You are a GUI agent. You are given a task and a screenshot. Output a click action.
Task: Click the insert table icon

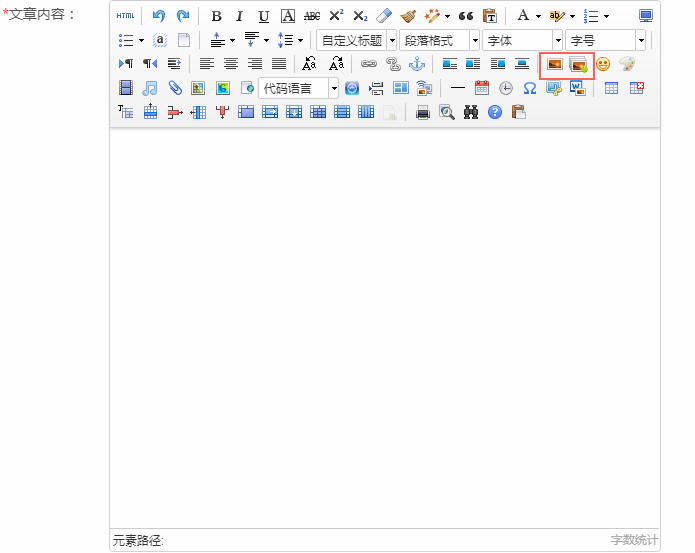click(611, 88)
